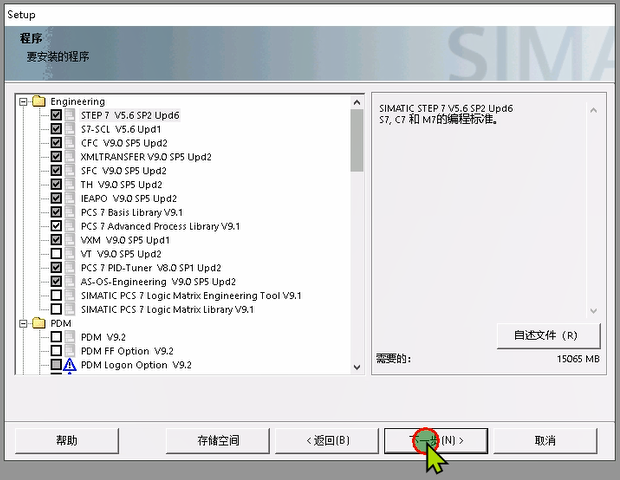
Task: Check Logic Matrix Engineering Tool V9.1 checkbox
Action: coord(56,295)
